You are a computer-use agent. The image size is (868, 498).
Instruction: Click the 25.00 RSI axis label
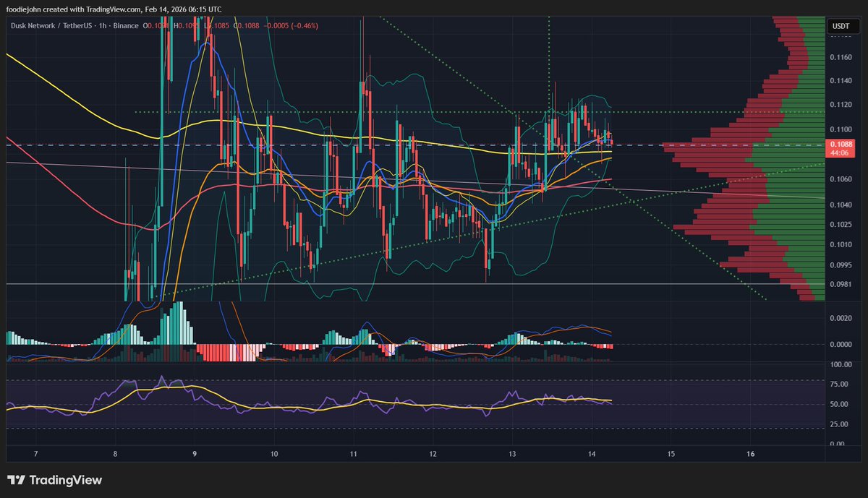pyautogui.click(x=841, y=424)
